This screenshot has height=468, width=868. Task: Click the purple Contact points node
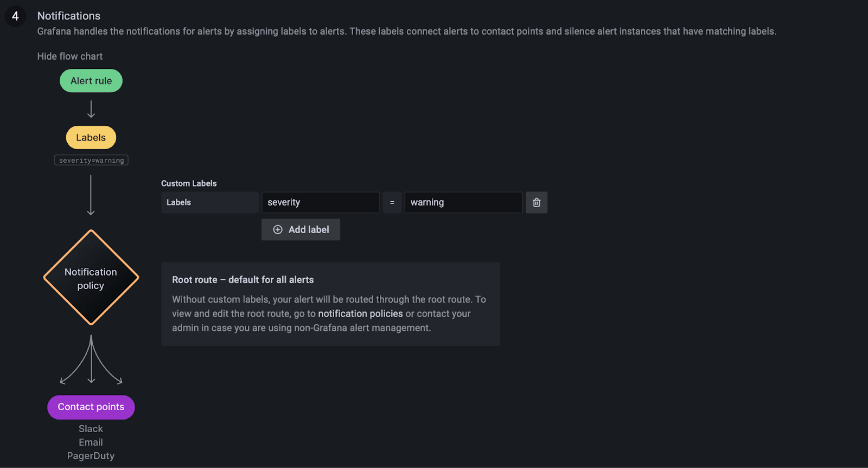click(91, 407)
